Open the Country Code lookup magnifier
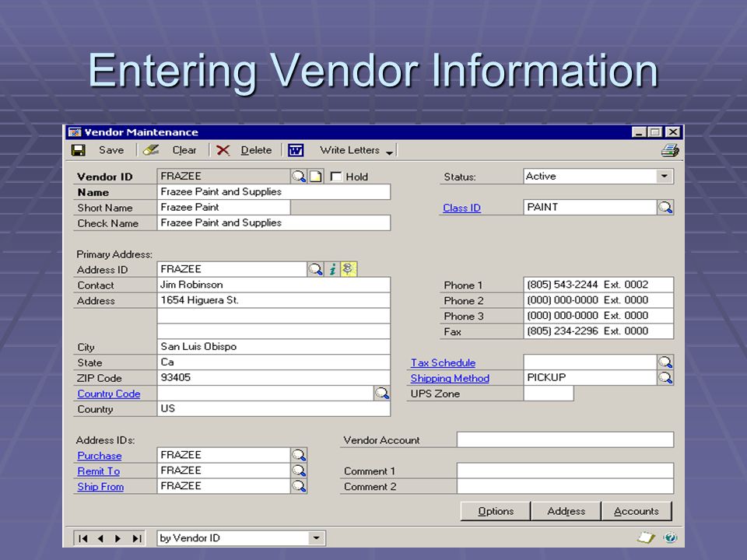 [381, 394]
